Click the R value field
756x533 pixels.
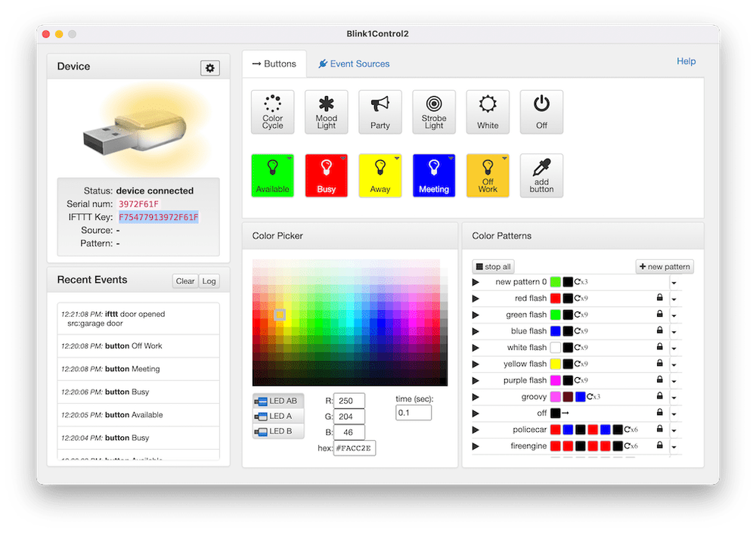pos(349,401)
